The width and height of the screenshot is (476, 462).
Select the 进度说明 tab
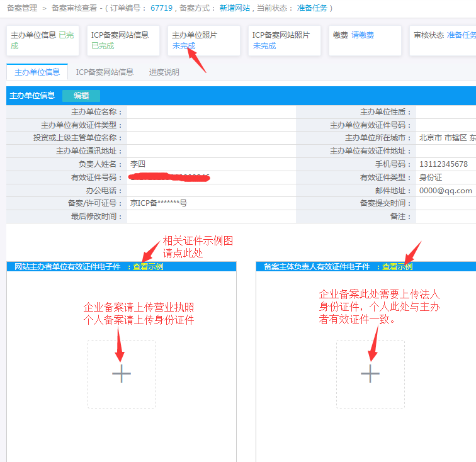[164, 72]
